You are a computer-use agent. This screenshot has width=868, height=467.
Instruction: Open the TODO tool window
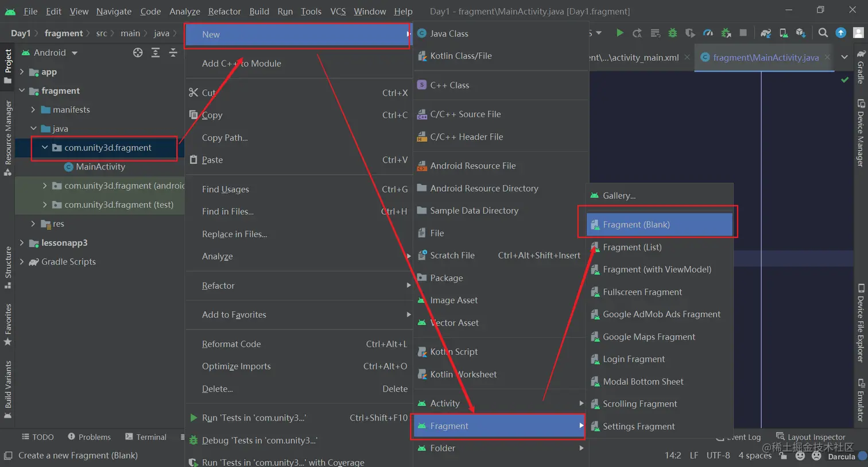[x=38, y=437]
